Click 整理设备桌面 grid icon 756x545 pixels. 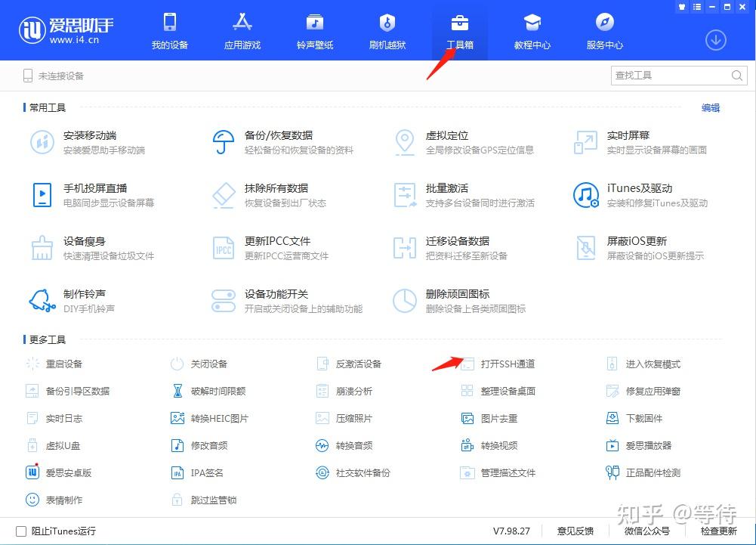click(x=467, y=391)
